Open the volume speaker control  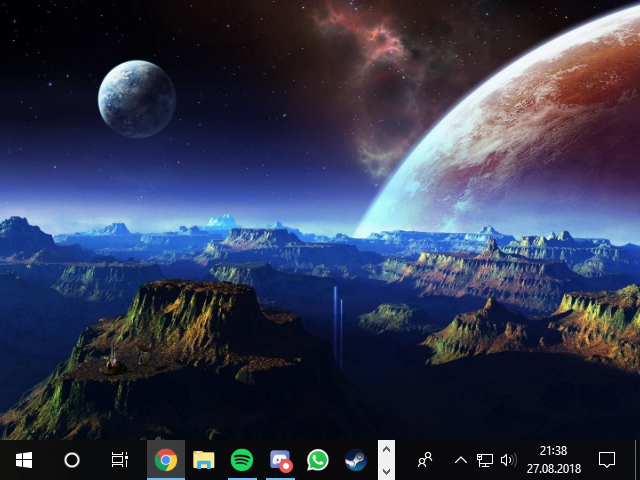click(509, 460)
